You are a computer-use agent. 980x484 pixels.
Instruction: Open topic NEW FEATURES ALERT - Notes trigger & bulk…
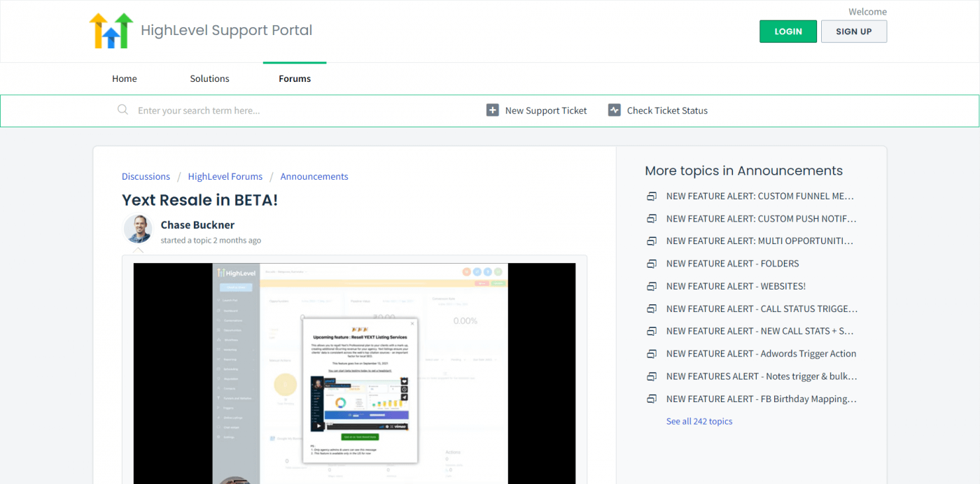tap(762, 376)
